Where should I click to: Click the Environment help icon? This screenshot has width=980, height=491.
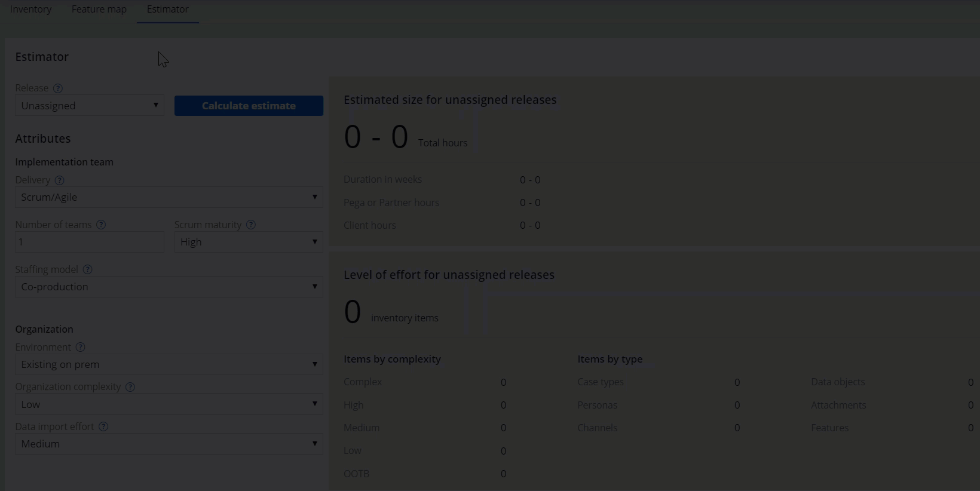pyautogui.click(x=80, y=348)
